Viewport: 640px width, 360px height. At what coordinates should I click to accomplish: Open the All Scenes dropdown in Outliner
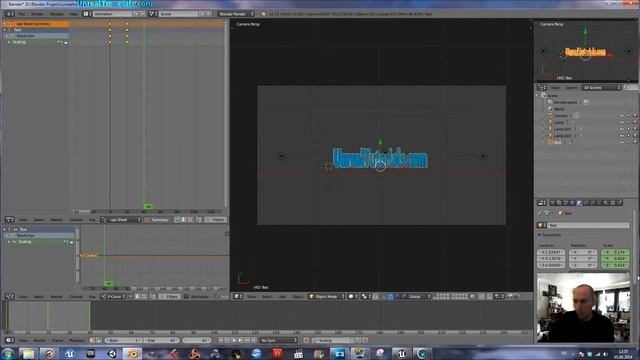(602, 88)
